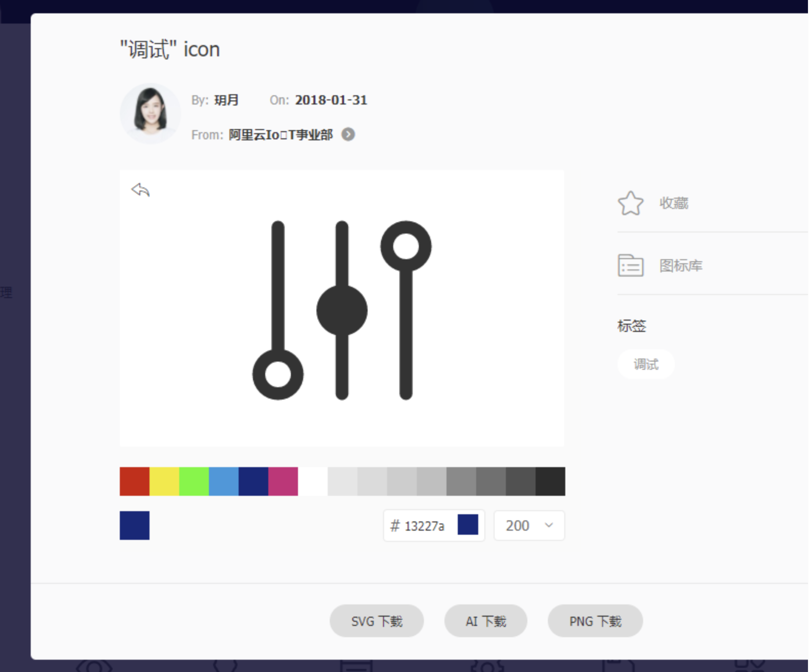Click the dropdown chevron beside 200
The image size is (809, 672).
[549, 525]
